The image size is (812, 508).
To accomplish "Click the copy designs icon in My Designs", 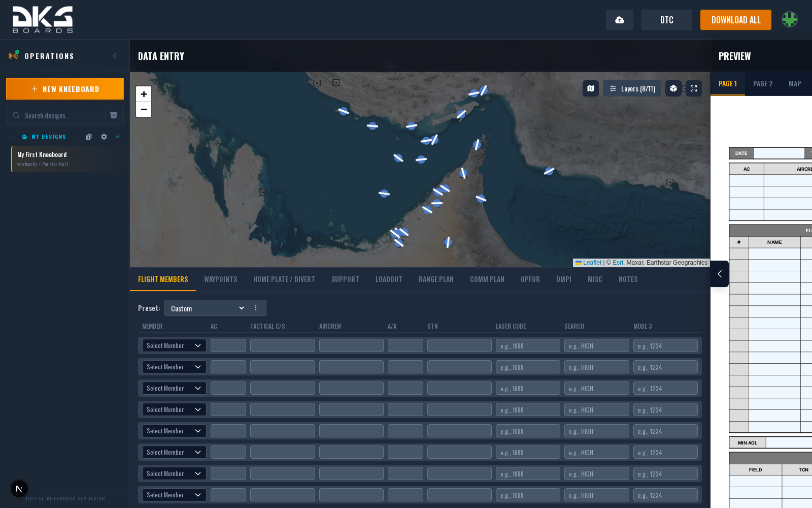I will pyautogui.click(x=89, y=137).
